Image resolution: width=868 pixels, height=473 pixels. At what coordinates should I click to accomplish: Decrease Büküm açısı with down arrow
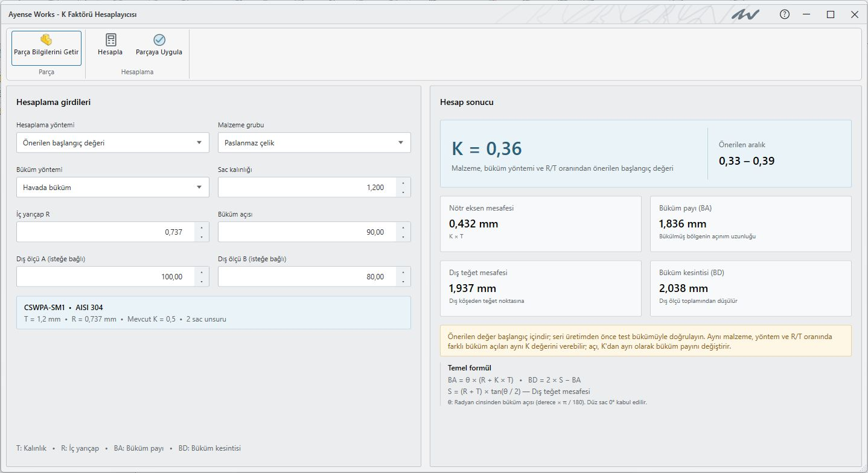[403, 237]
